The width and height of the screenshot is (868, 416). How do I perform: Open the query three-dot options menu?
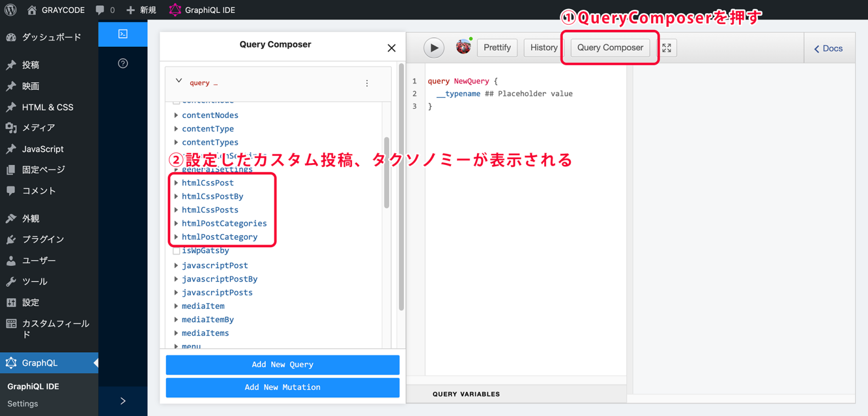click(x=367, y=83)
